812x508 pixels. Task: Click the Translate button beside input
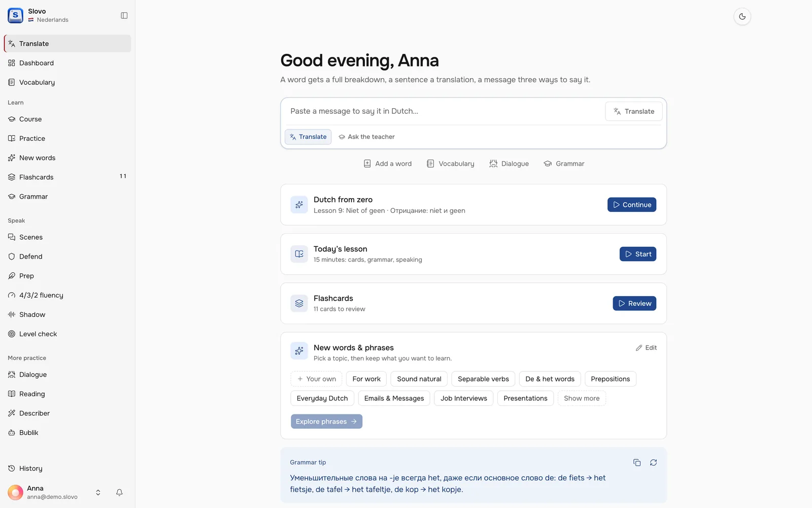pos(633,111)
